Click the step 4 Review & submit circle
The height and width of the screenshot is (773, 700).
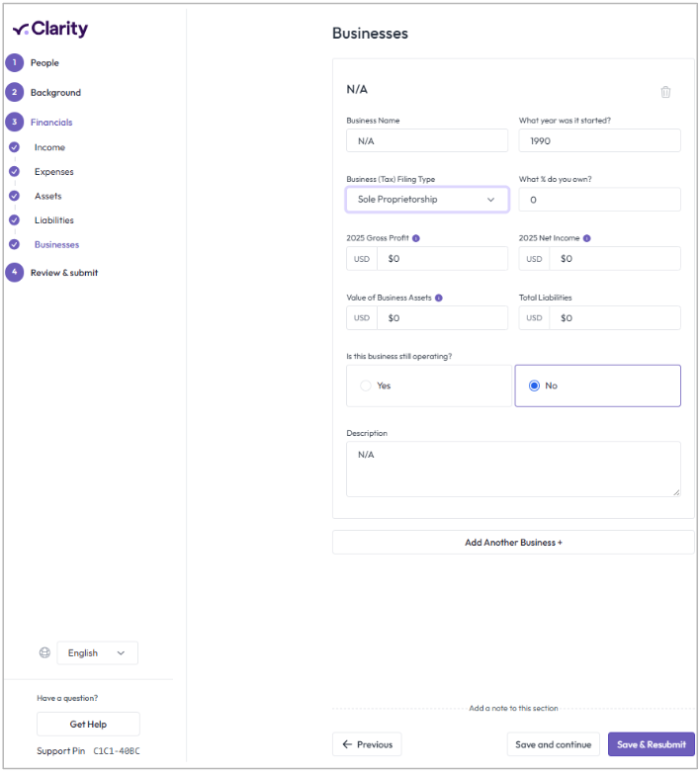[x=14, y=273]
